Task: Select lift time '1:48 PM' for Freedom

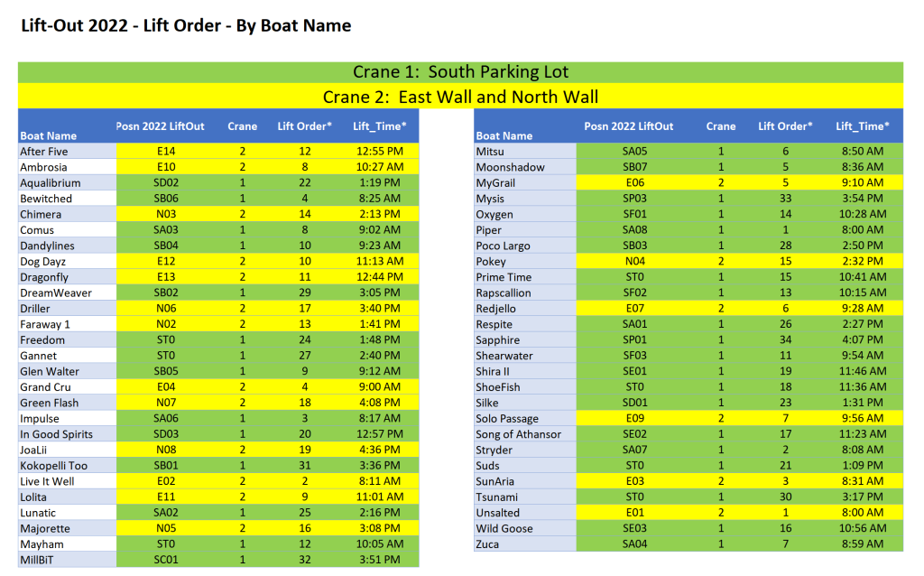Action: [x=380, y=340]
